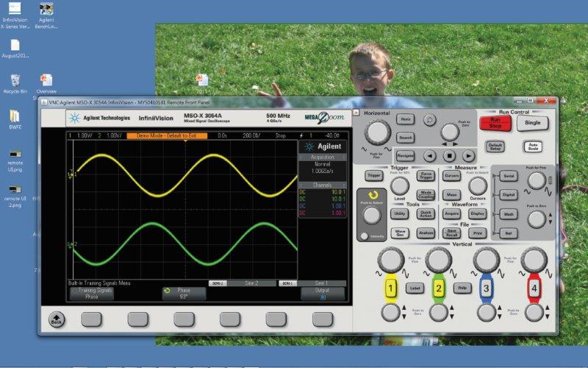
Task: Click softkey beneath Phase 93° label
Action: tap(184, 319)
